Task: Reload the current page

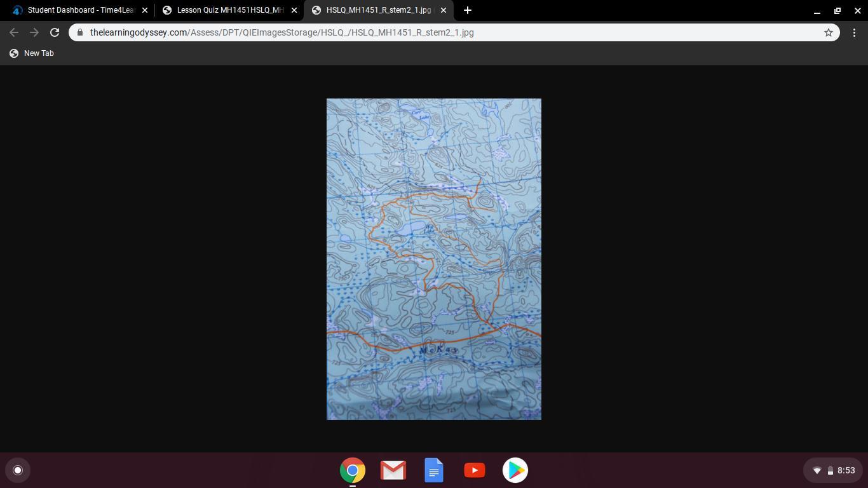Action: tap(55, 32)
